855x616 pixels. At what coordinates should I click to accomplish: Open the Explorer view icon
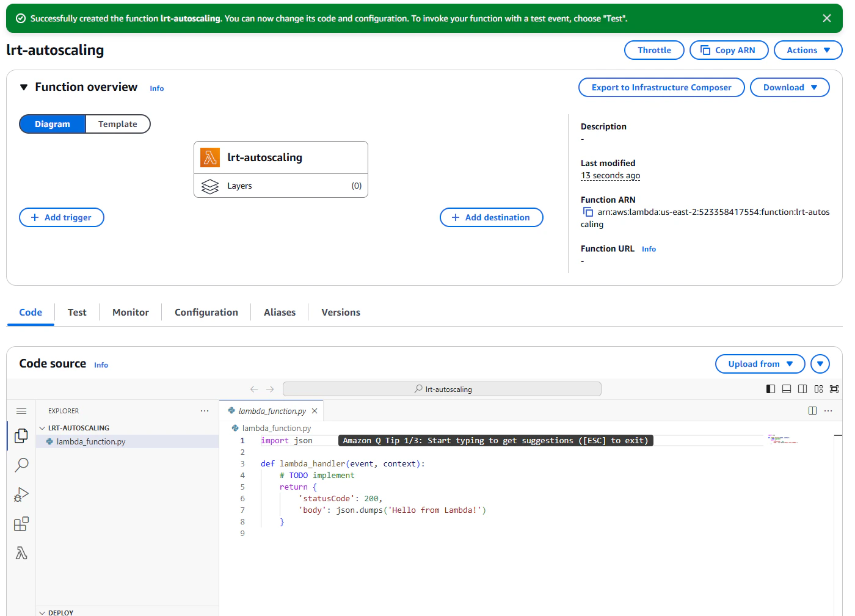pyautogui.click(x=21, y=436)
